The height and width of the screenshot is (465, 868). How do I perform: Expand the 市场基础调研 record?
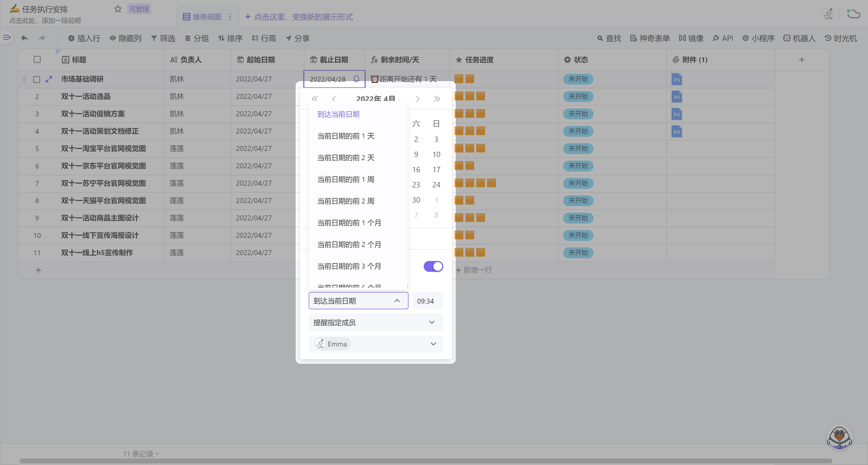pos(49,79)
